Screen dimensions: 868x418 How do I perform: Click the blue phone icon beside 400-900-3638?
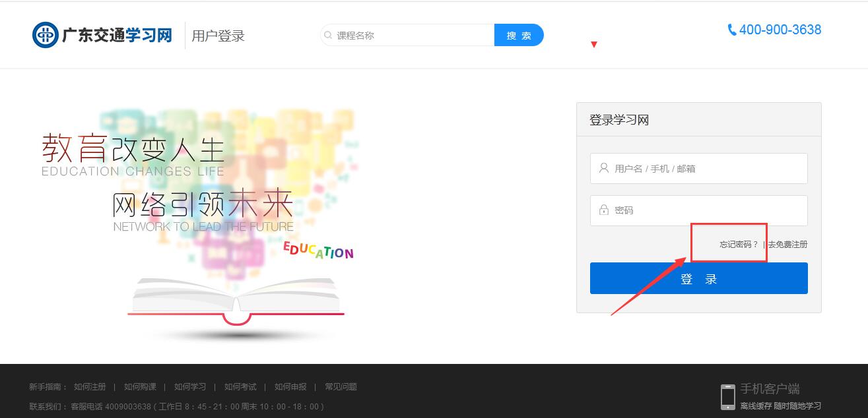click(731, 30)
